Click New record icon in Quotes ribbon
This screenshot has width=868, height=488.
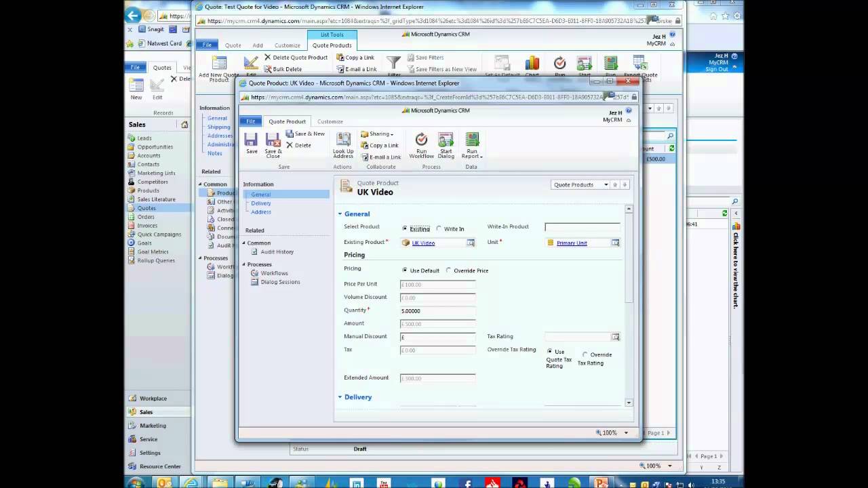[x=136, y=89]
